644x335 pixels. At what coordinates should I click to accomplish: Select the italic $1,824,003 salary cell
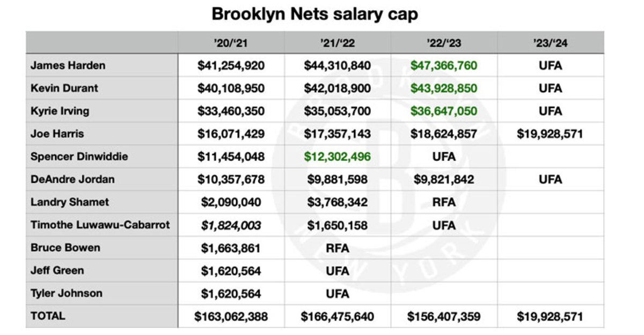[x=231, y=225]
